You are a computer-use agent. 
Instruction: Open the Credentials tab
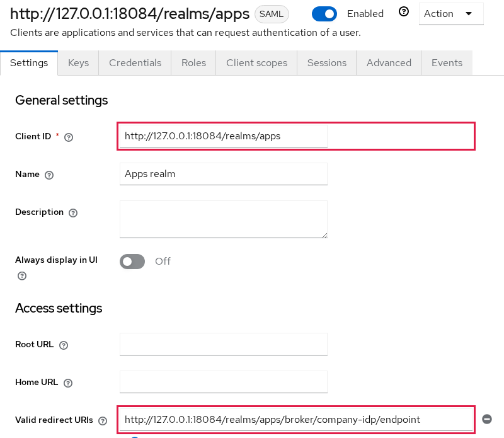(135, 63)
